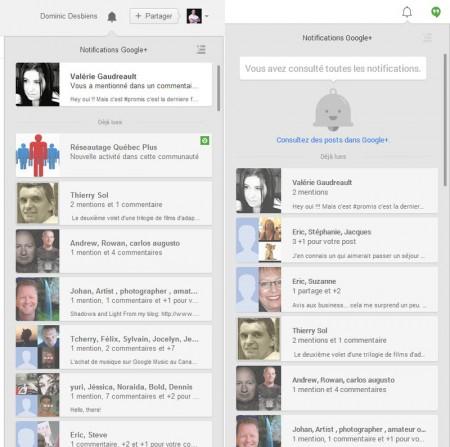Screen dimensions: 450x447
Task: Open Réseautage Québec Plus notification
Action: [x=114, y=155]
